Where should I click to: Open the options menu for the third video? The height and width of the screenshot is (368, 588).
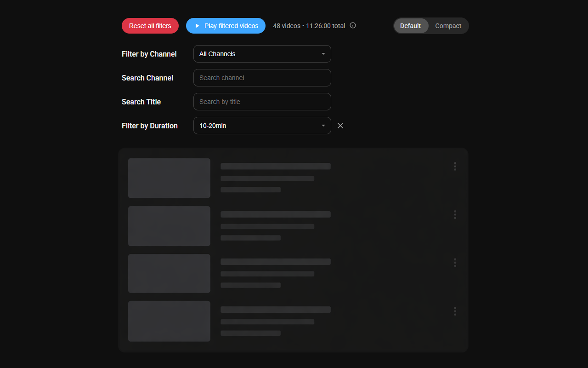tap(455, 262)
